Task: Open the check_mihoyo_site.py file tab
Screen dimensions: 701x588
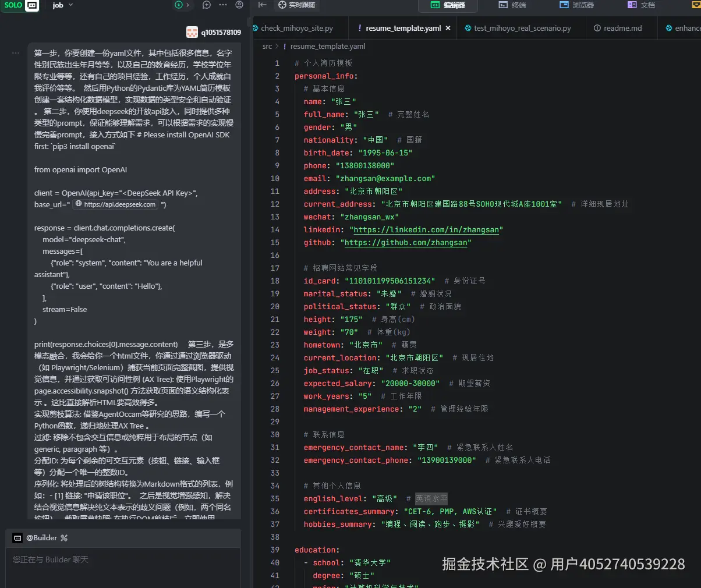Action: tap(297, 28)
